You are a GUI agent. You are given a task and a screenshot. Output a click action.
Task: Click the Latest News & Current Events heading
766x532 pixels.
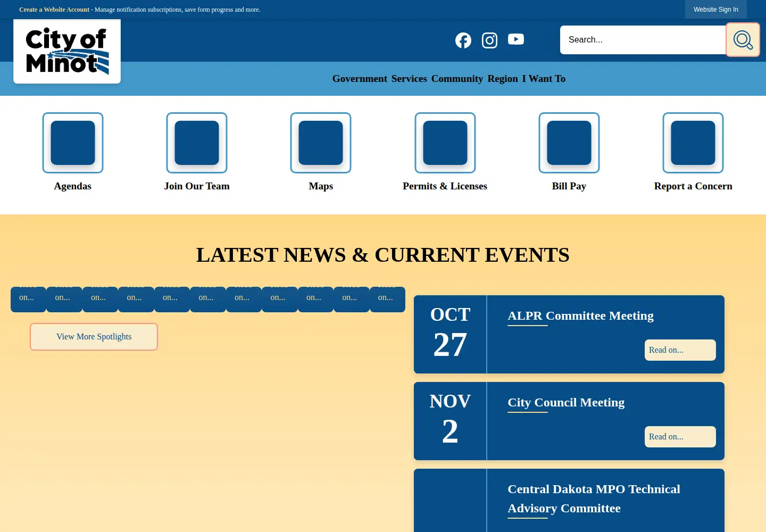[383, 255]
